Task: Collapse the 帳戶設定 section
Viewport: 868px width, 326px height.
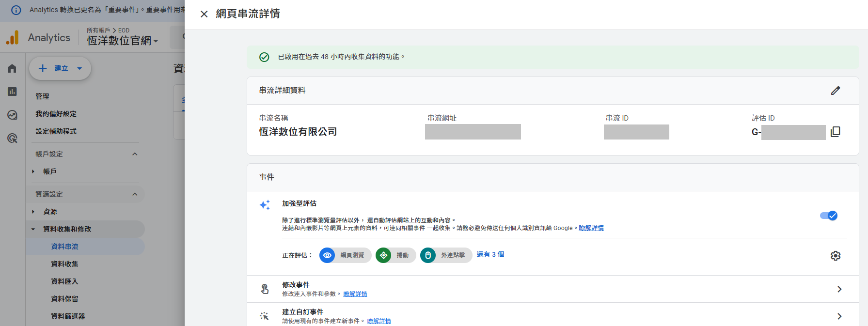Action: tap(135, 154)
